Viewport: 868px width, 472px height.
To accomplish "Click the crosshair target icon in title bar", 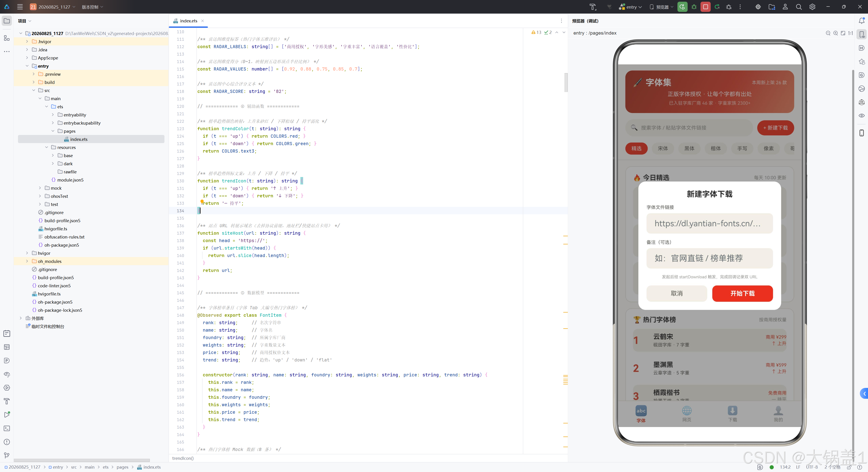I will pyautogui.click(x=758, y=7).
